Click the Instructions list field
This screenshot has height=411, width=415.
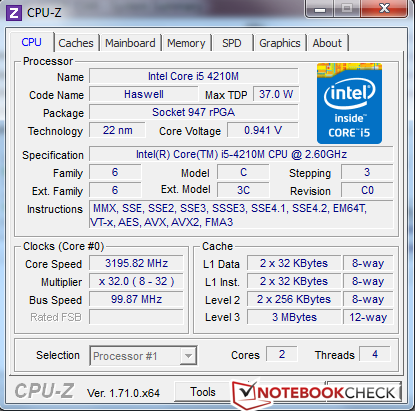pos(241,215)
